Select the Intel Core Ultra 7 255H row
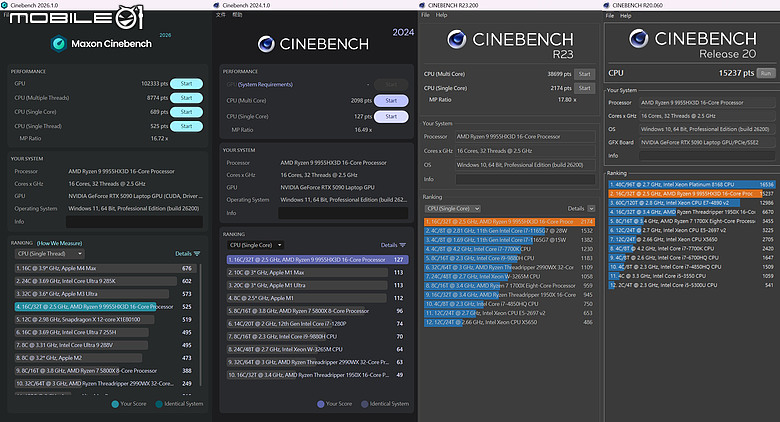 click(104, 332)
